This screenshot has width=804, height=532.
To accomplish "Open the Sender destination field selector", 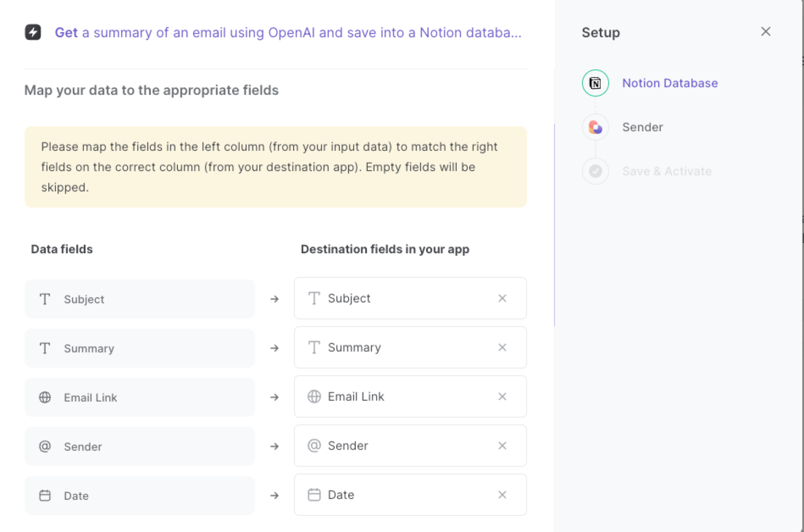I will (x=402, y=446).
